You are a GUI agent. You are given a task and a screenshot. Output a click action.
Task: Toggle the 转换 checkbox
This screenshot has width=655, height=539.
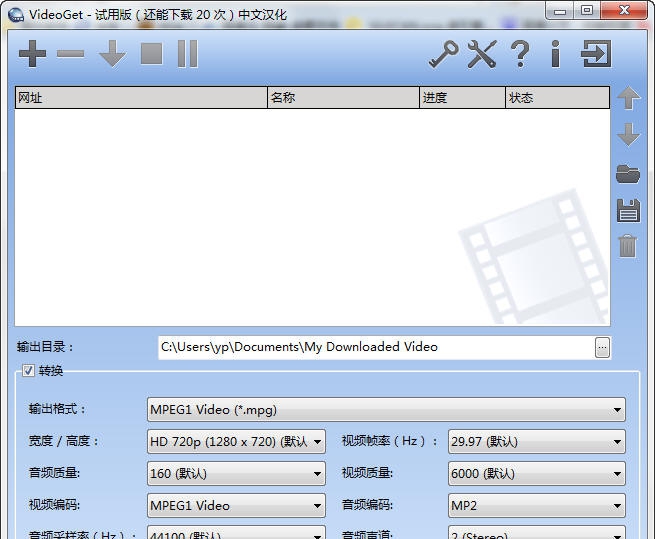pyautogui.click(x=28, y=370)
